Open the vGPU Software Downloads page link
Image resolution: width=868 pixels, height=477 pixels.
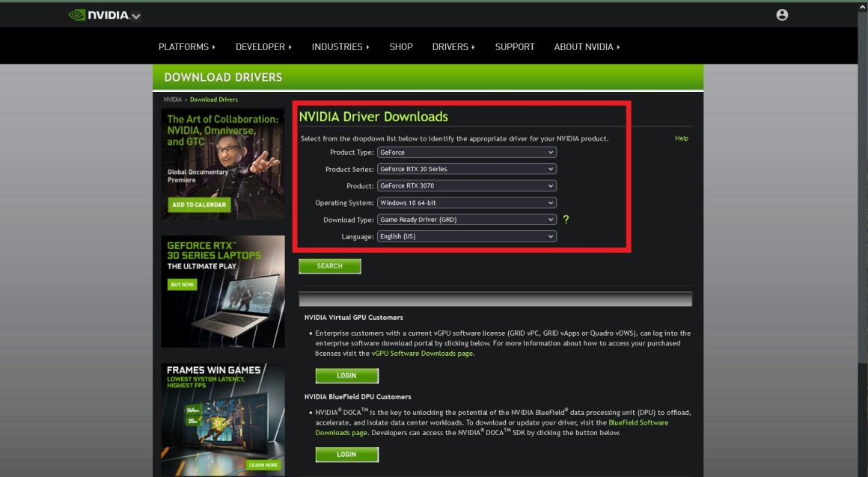click(x=422, y=353)
